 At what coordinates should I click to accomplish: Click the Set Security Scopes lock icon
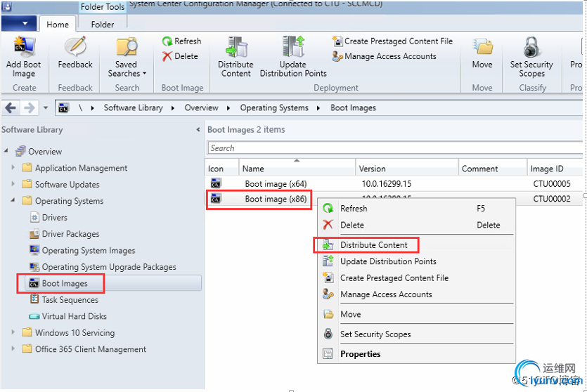coord(531,48)
